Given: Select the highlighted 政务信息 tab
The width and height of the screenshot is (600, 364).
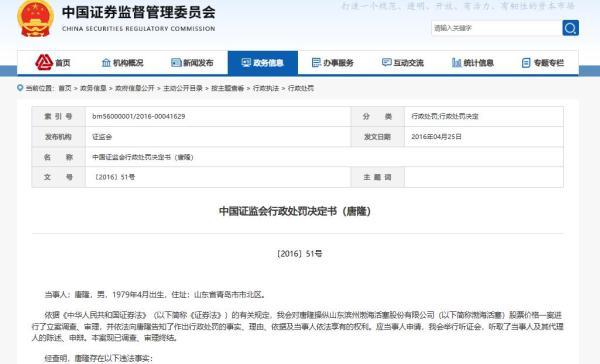Looking at the screenshot, I should pos(262,63).
